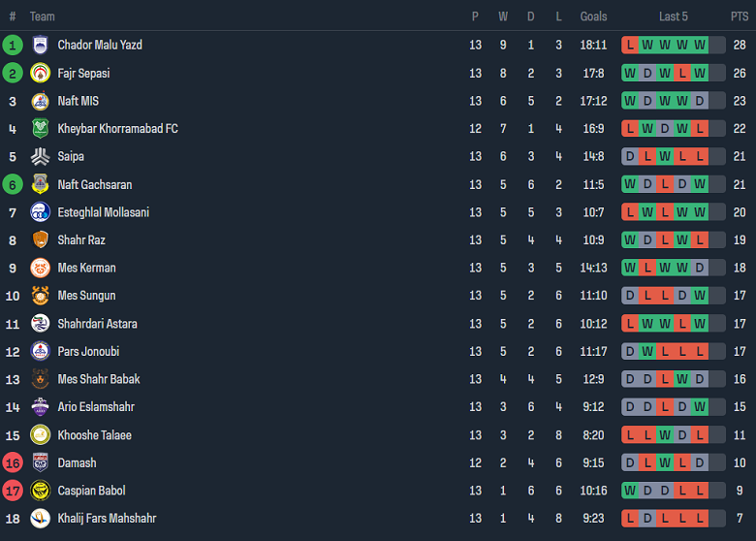756x541 pixels.
Task: Click the Esteghlal Mollasani blue crest
Action: pyautogui.click(x=40, y=212)
